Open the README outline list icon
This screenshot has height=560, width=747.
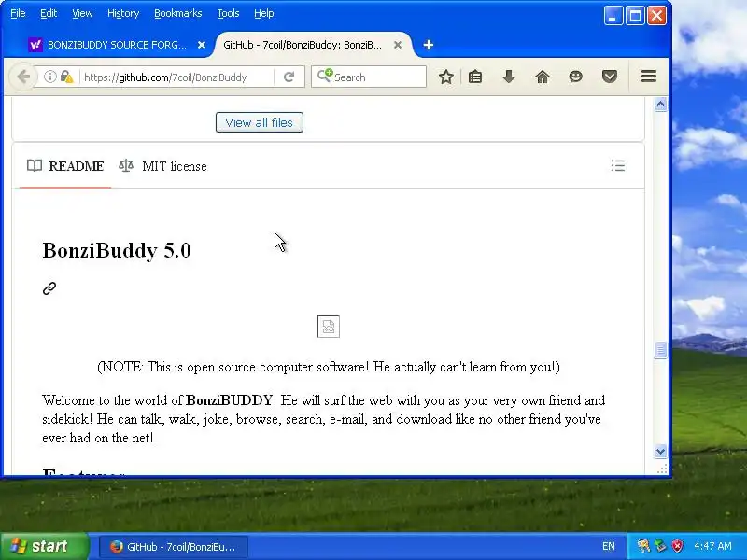click(618, 166)
